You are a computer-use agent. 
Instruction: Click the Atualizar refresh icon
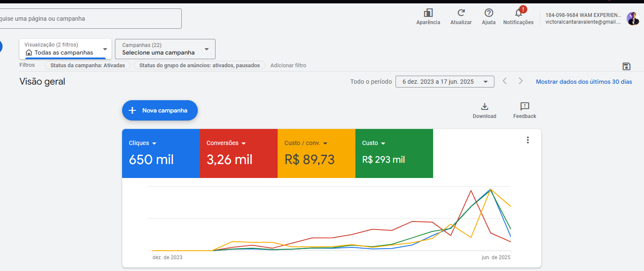pos(461,14)
